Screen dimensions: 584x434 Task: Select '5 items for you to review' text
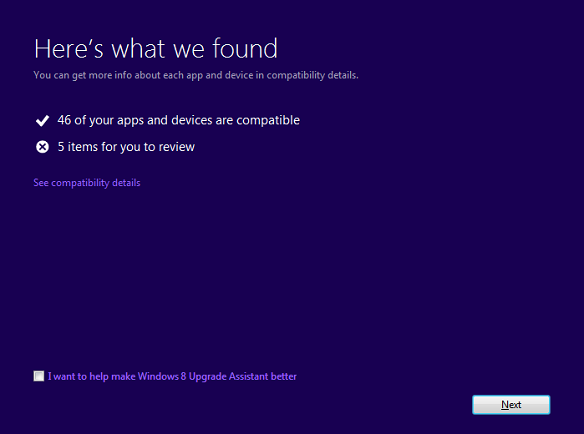coord(126,147)
